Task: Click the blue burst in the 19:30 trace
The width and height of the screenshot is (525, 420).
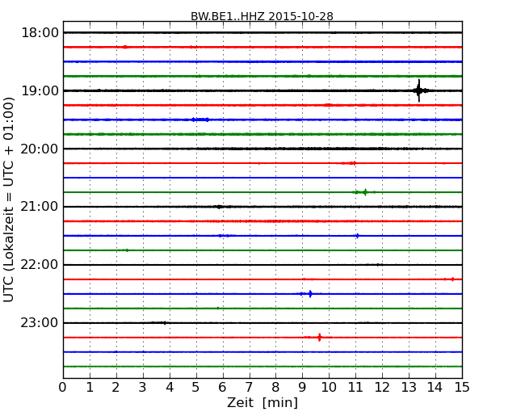Action: pos(200,120)
